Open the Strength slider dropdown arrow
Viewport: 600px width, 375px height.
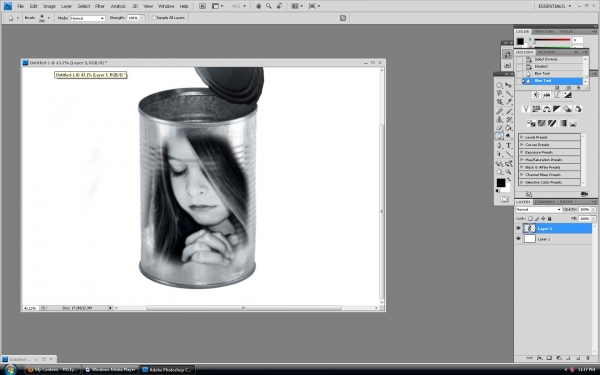pos(142,18)
